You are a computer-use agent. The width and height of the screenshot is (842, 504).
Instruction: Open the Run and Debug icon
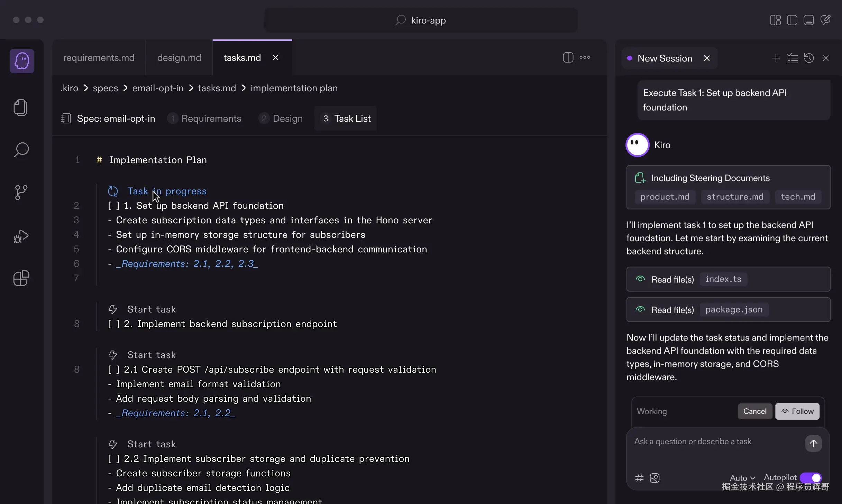[x=21, y=236]
